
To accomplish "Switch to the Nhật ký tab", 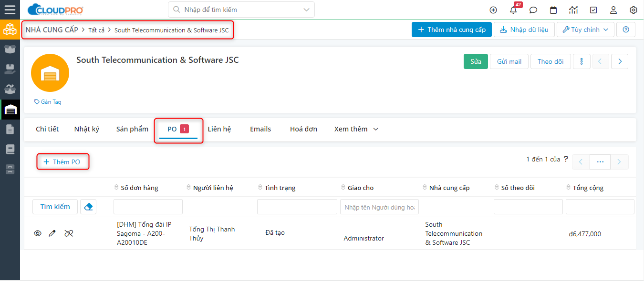I will coord(87,129).
